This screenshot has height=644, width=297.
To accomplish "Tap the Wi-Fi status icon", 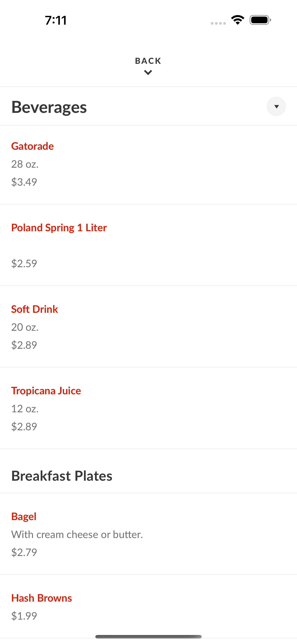I will point(238,20).
